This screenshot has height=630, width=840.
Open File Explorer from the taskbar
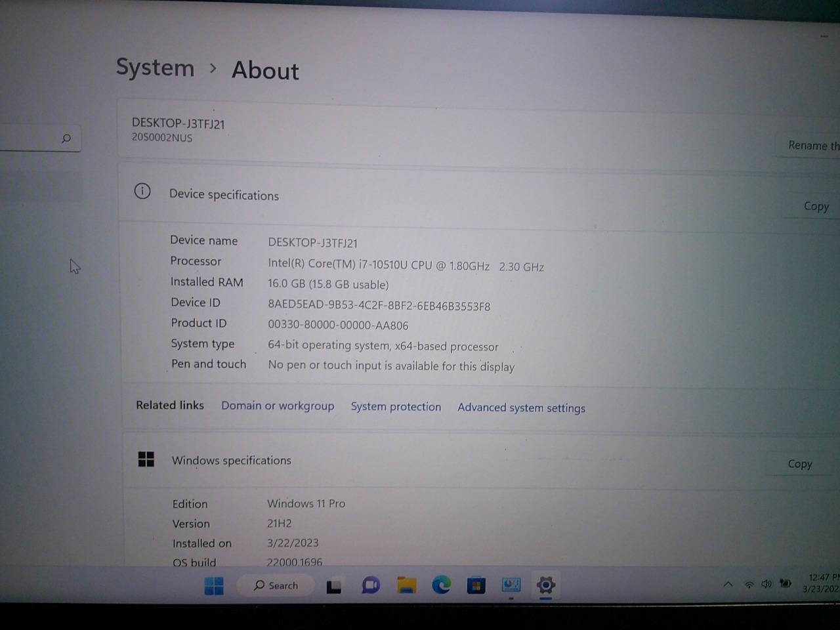pyautogui.click(x=407, y=585)
